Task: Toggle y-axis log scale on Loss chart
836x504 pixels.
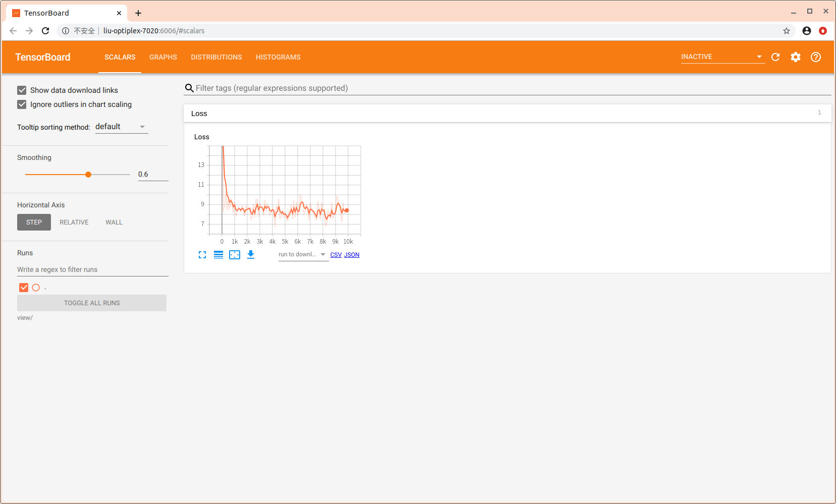Action: click(218, 255)
